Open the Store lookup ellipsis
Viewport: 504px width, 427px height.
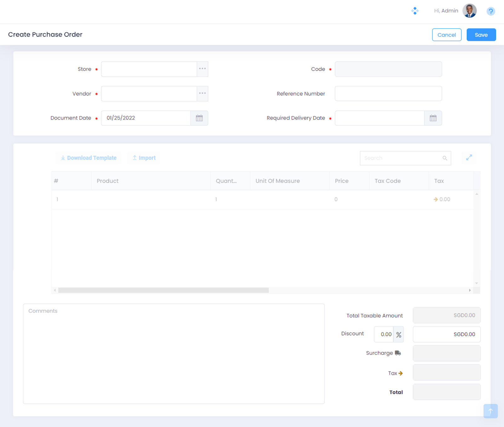point(202,69)
